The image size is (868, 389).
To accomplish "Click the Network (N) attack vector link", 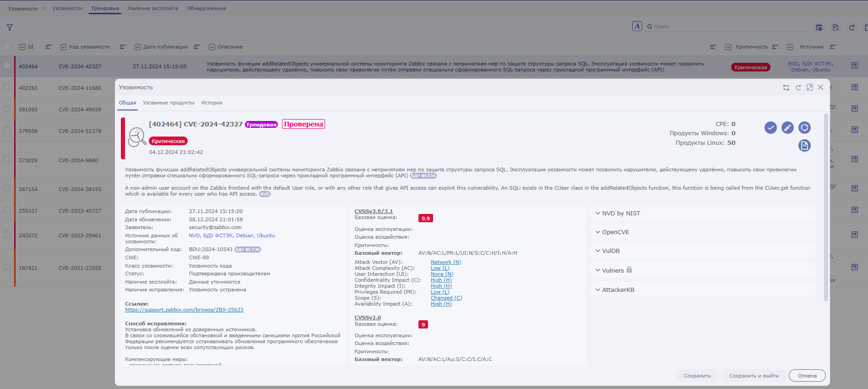I will 446,262.
